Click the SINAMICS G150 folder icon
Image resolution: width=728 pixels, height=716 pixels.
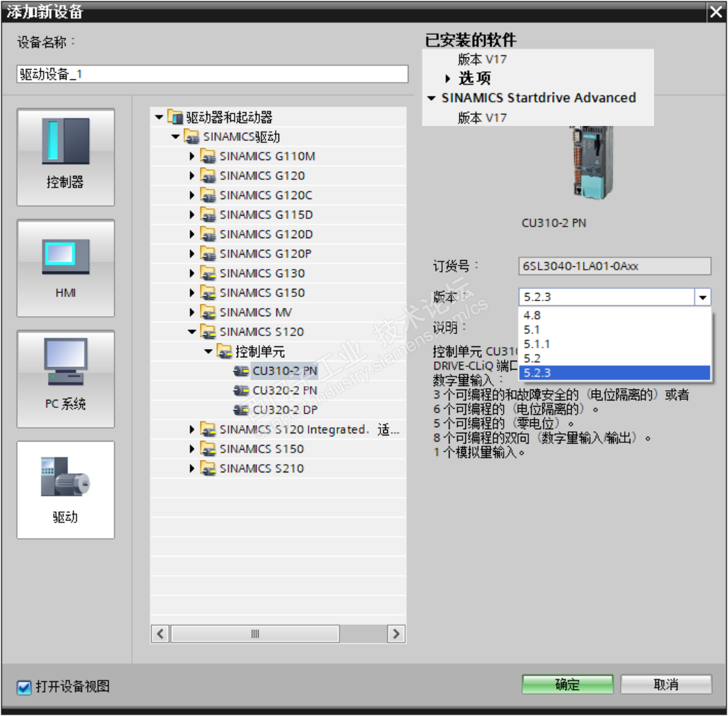[x=208, y=293]
